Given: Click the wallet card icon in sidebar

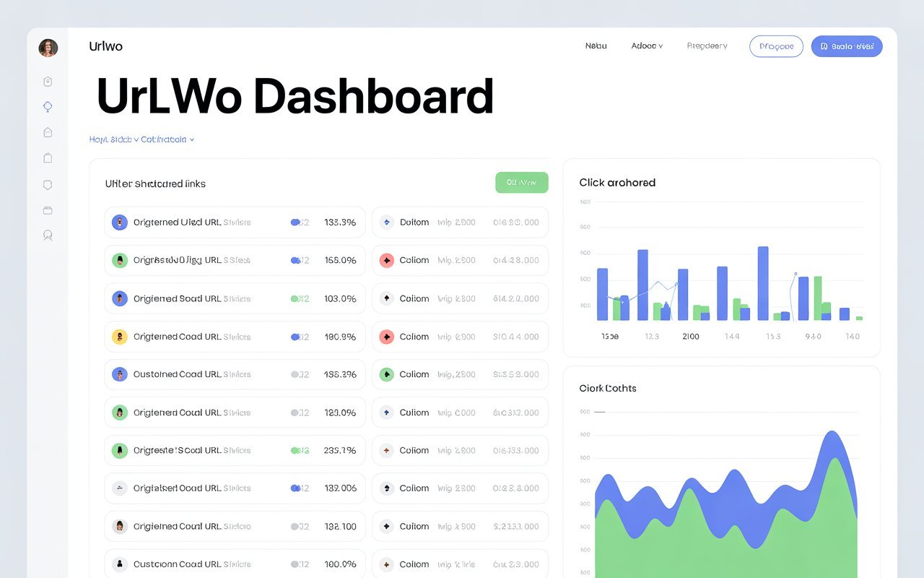Looking at the screenshot, I should coord(48,210).
